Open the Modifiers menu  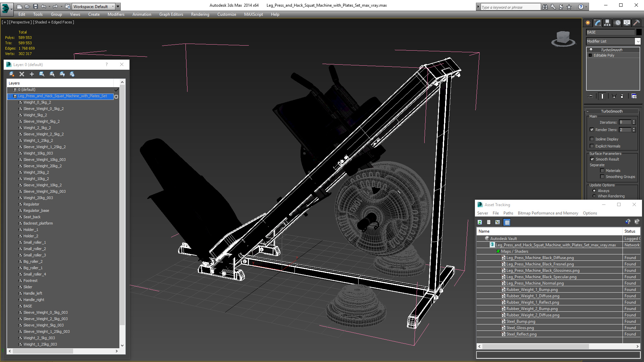[x=116, y=14]
